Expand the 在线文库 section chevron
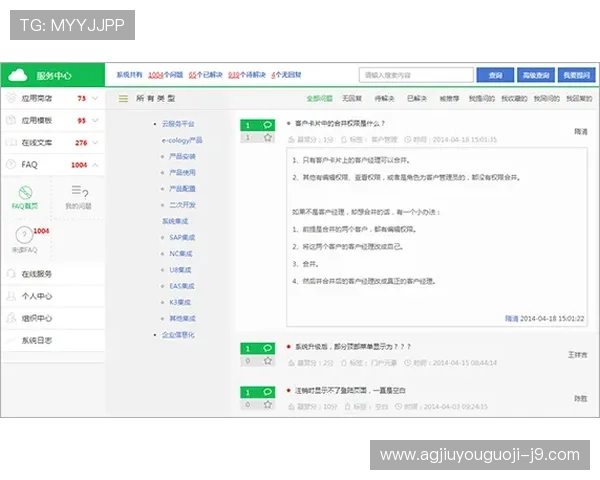600x480 pixels. (95, 142)
